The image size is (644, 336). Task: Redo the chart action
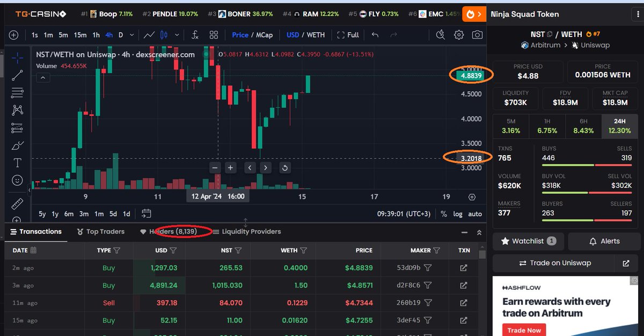[393, 35]
